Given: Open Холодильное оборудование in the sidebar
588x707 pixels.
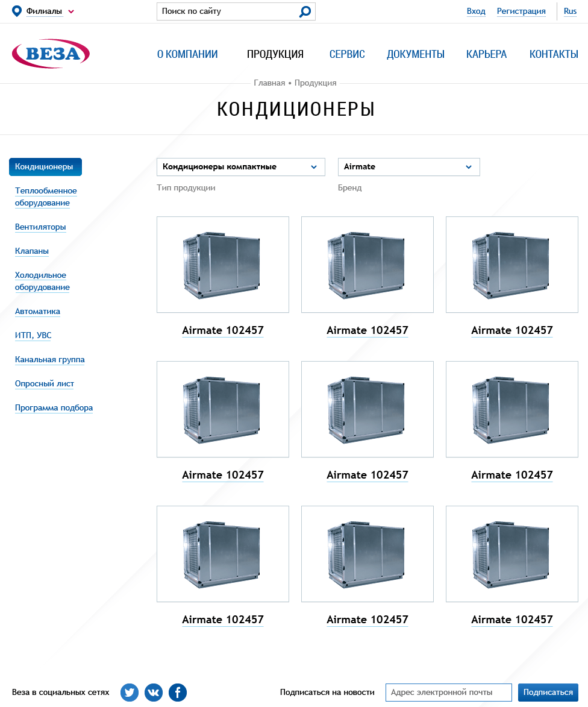Looking at the screenshot, I should tap(42, 281).
